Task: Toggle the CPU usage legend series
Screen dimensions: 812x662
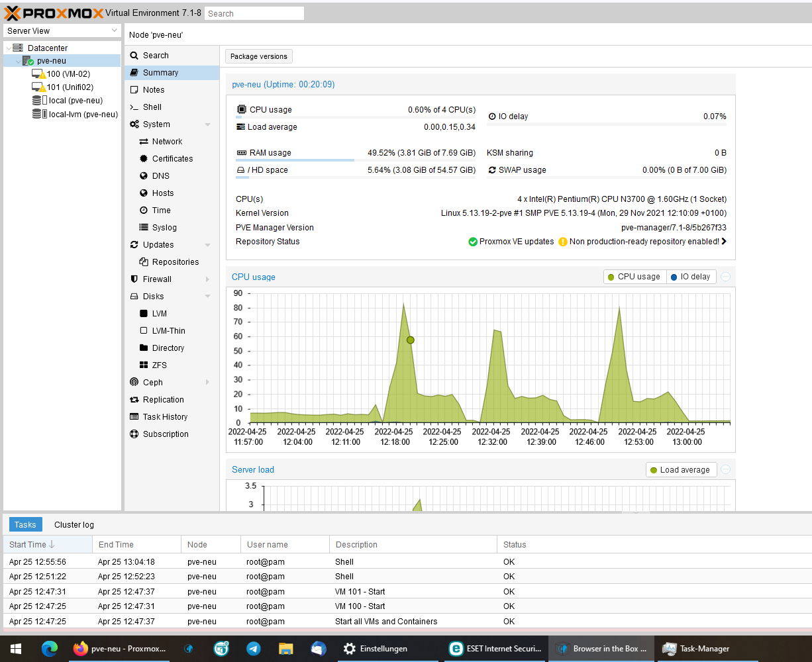Action: [634, 277]
